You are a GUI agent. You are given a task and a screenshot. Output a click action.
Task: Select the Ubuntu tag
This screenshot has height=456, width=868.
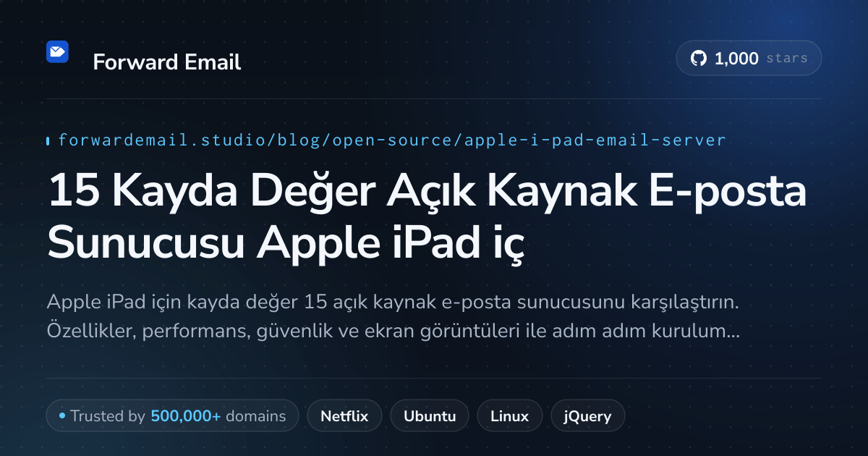[x=430, y=416]
